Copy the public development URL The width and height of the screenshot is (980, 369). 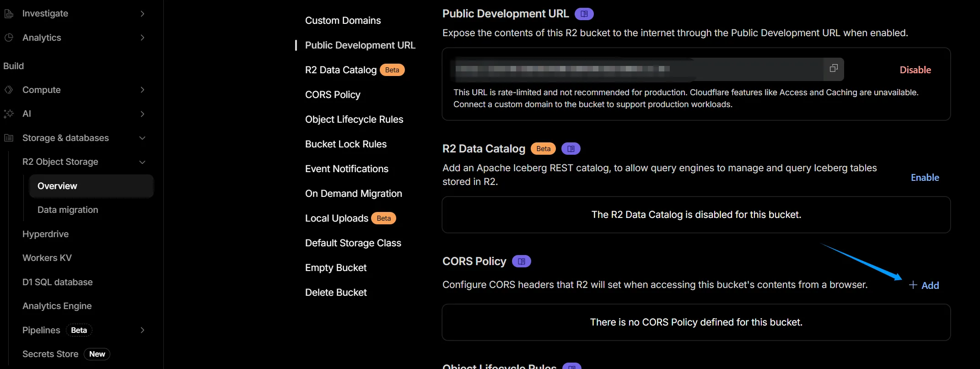pos(834,68)
